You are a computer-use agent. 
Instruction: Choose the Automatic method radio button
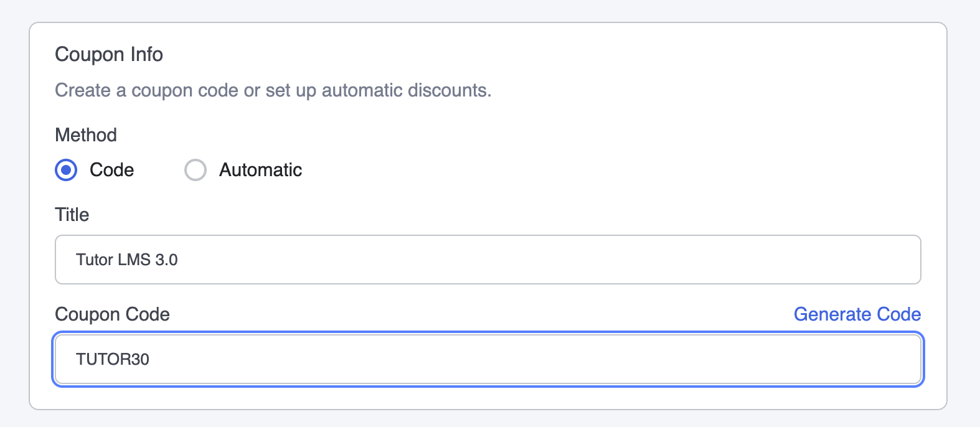[196, 170]
